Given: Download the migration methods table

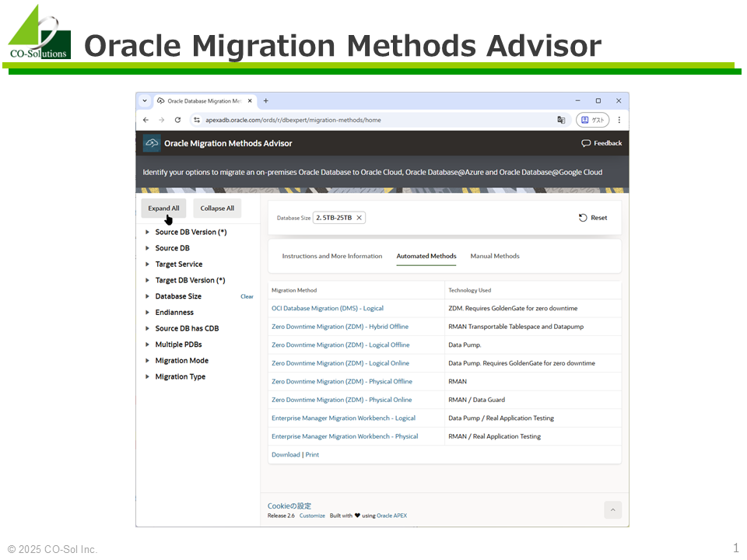Looking at the screenshot, I should pyautogui.click(x=286, y=455).
